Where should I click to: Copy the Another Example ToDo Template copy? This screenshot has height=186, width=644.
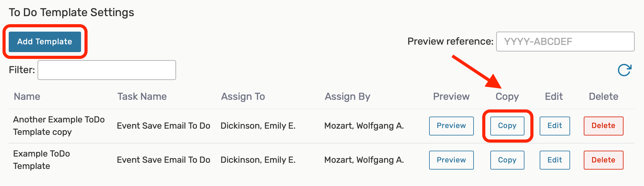pyautogui.click(x=507, y=126)
